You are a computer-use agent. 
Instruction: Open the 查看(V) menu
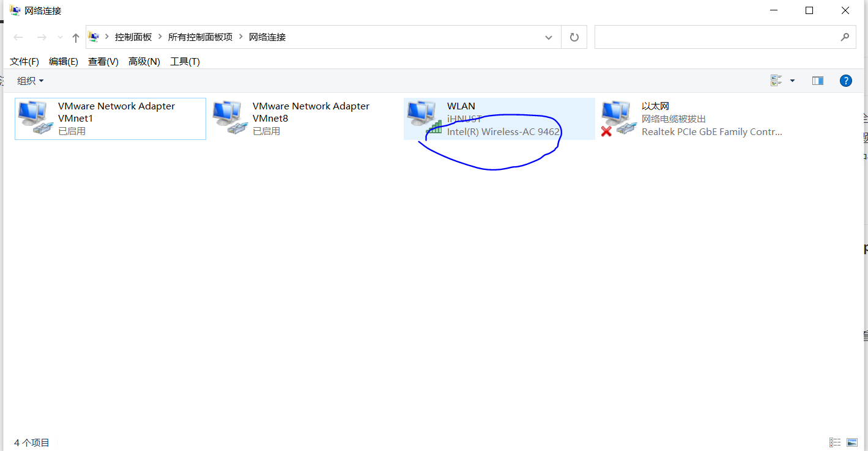(103, 62)
